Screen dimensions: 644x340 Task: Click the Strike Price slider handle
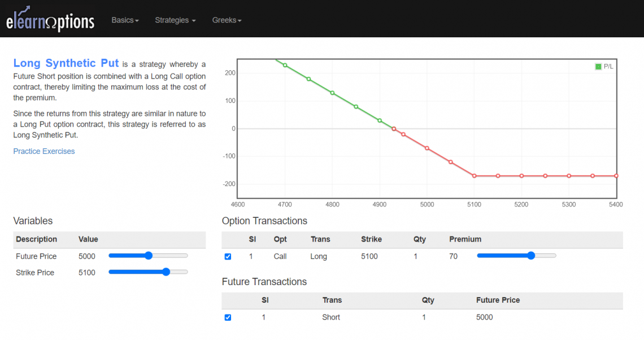(166, 272)
